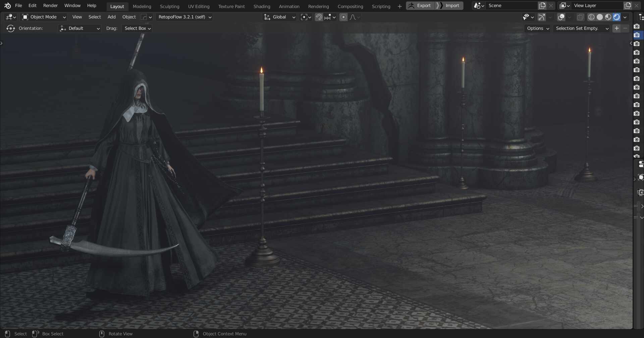
Task: Switch to the Rendering workspace tab
Action: [319, 6]
